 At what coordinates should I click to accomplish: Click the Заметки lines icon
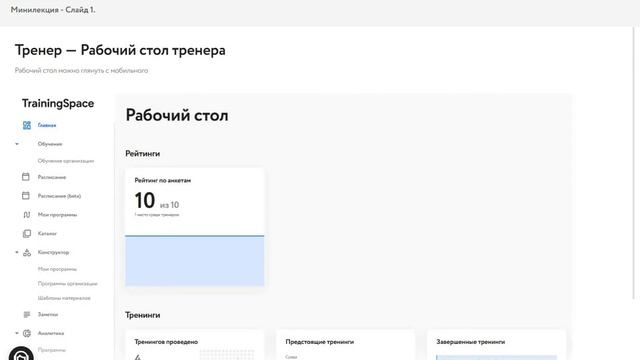(27, 314)
